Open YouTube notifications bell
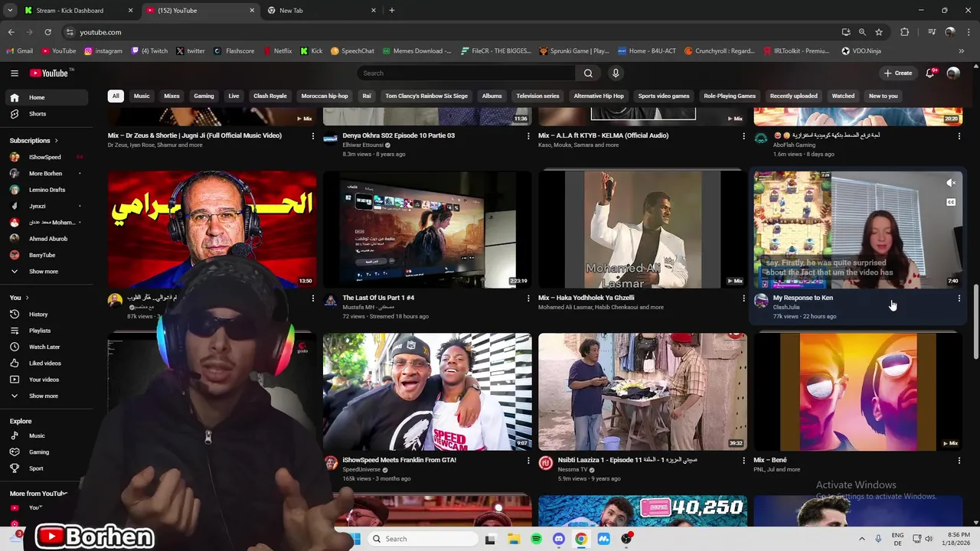 tap(930, 73)
